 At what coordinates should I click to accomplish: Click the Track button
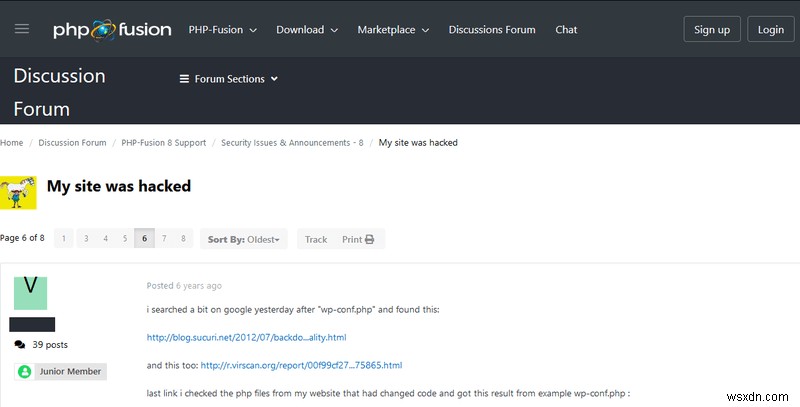316,240
